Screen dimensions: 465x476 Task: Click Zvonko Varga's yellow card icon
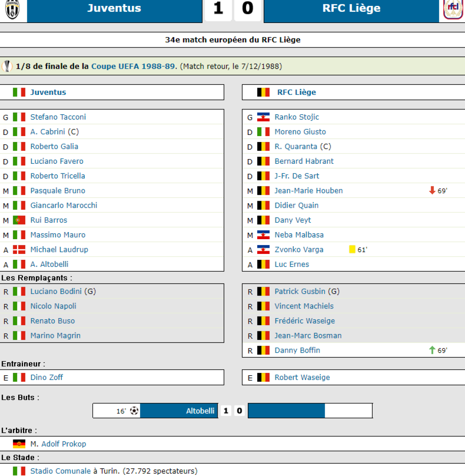(x=352, y=250)
